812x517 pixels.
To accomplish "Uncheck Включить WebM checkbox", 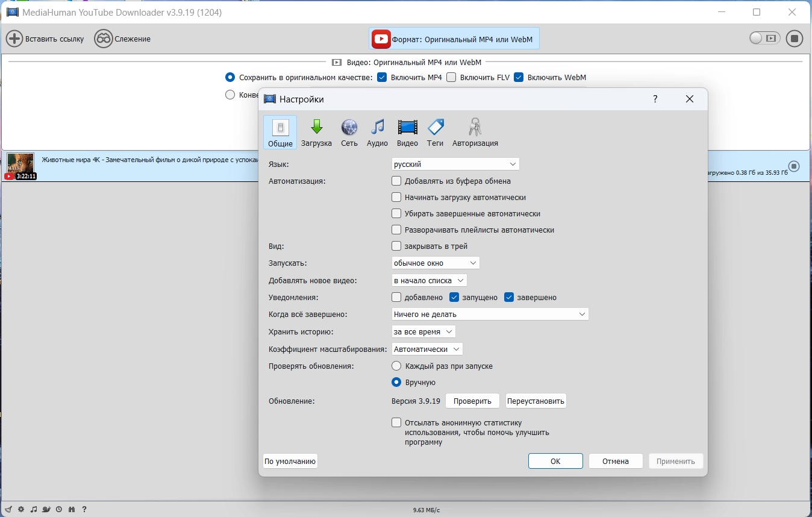I will 519,77.
